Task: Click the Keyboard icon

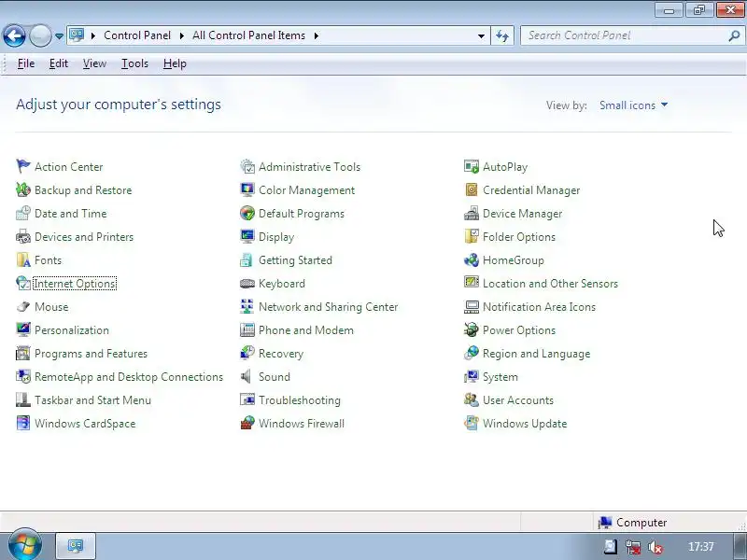Action: [247, 284]
